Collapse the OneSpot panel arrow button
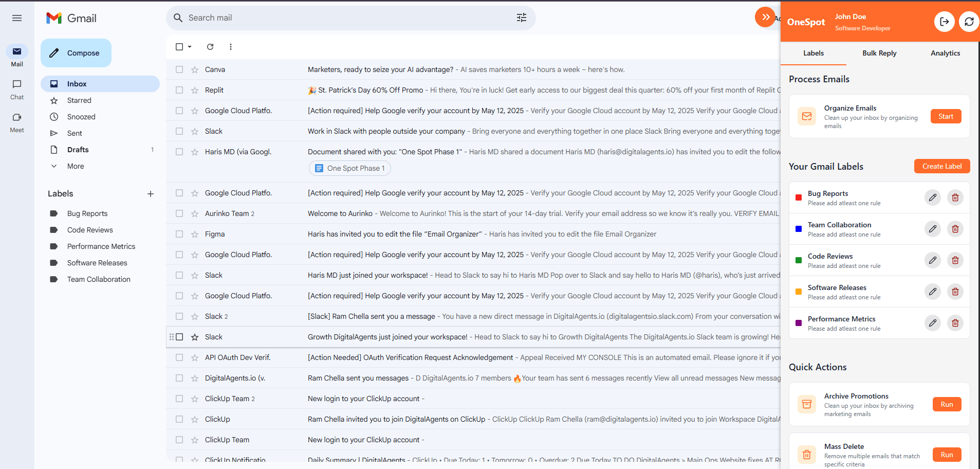The width and height of the screenshot is (980, 469). click(765, 17)
